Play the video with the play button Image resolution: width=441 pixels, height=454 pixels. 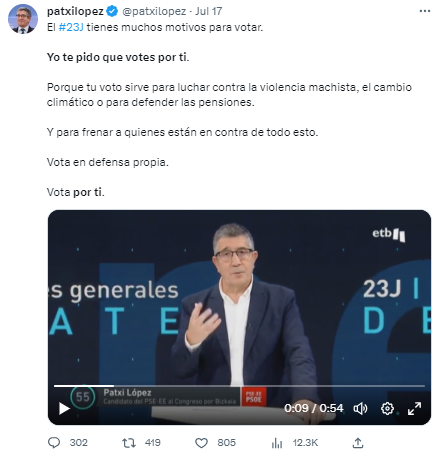tap(64, 408)
